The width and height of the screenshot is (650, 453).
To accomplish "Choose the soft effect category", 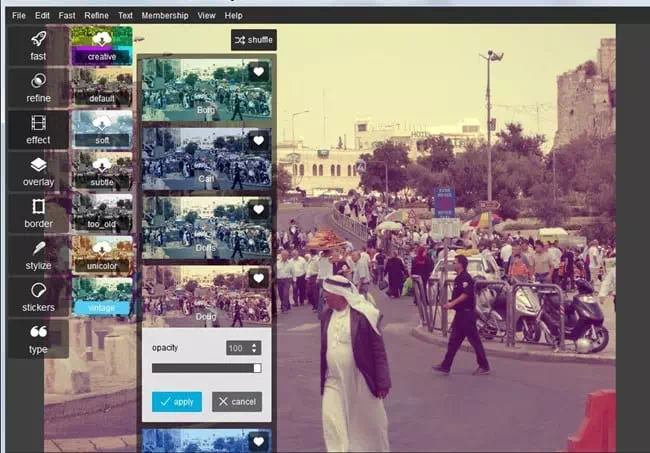I will click(x=102, y=129).
